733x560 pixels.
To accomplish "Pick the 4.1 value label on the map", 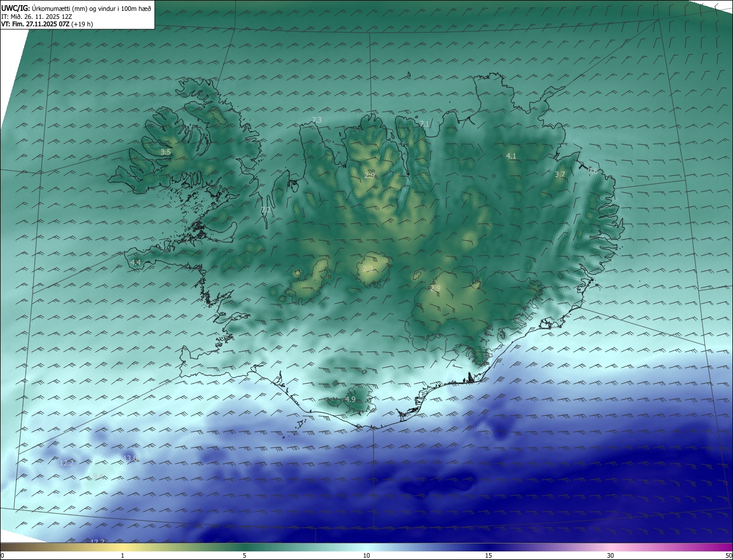I will 511,156.
